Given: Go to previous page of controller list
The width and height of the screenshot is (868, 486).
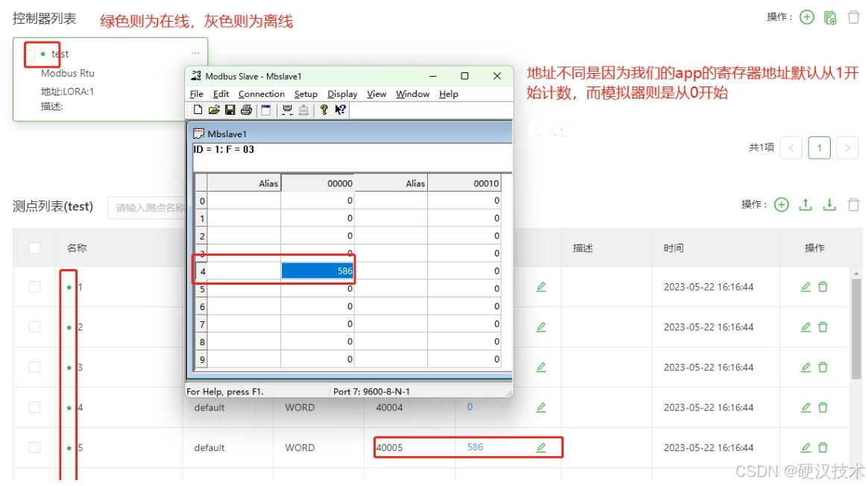Looking at the screenshot, I should (791, 148).
